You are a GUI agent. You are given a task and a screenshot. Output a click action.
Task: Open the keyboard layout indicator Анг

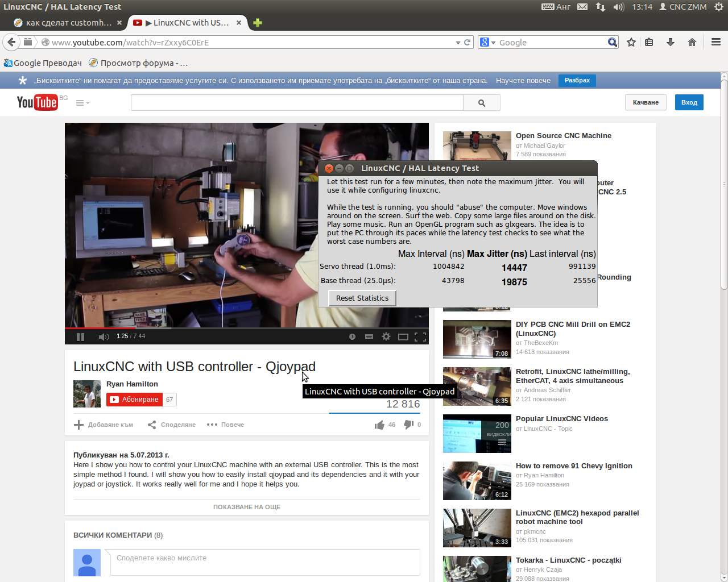click(x=556, y=7)
